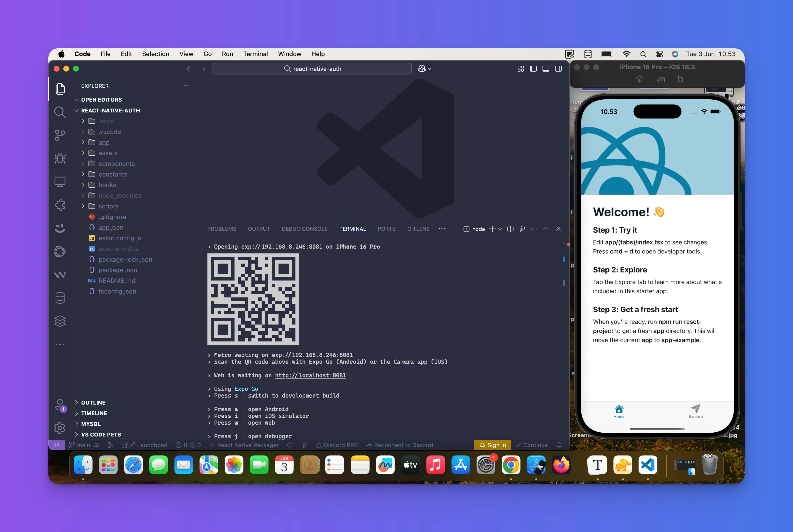Maximize panel size with up chevron
Image resolution: width=793 pixels, height=532 pixels.
(x=546, y=229)
